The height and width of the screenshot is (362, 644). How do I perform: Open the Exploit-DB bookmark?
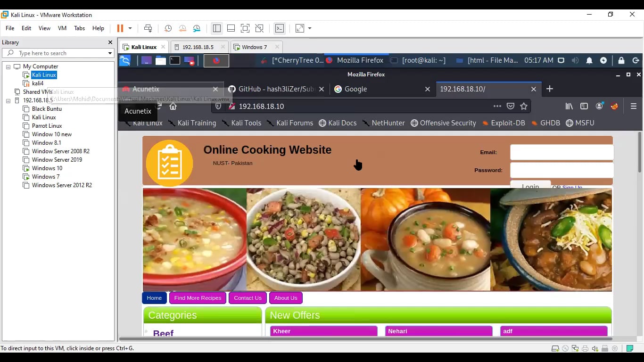[x=504, y=123]
